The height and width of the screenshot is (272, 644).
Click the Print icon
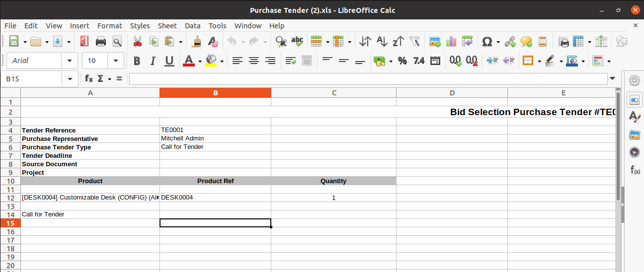101,41
